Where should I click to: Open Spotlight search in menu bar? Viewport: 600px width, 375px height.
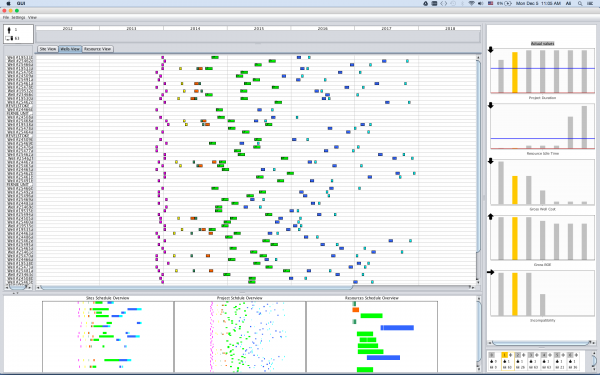(580, 3)
